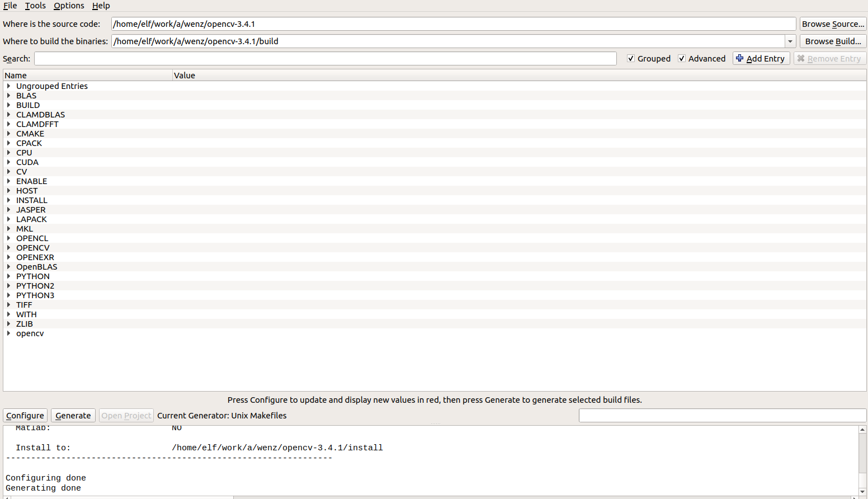The image size is (868, 499).
Task: Expand the BLAS group arrow
Action: pos(8,96)
